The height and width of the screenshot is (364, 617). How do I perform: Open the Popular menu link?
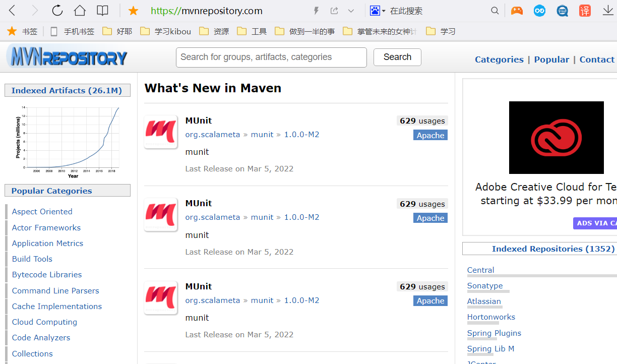tap(551, 59)
